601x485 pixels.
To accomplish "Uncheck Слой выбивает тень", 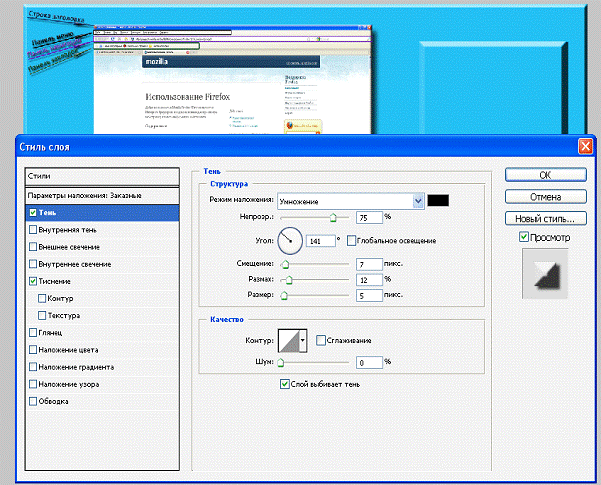I will 286,383.
